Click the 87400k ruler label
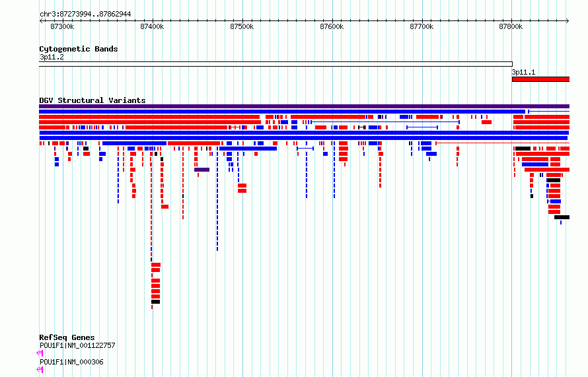The image size is (588, 377). tap(152, 26)
